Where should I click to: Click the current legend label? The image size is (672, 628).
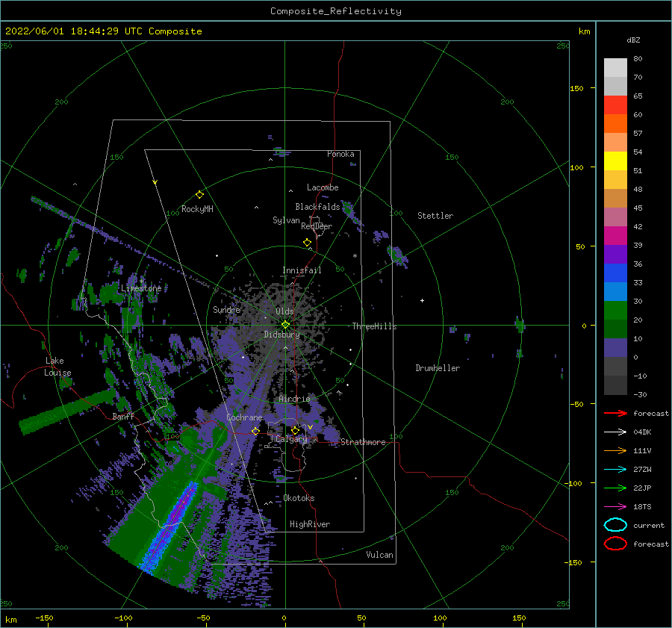coord(649,525)
